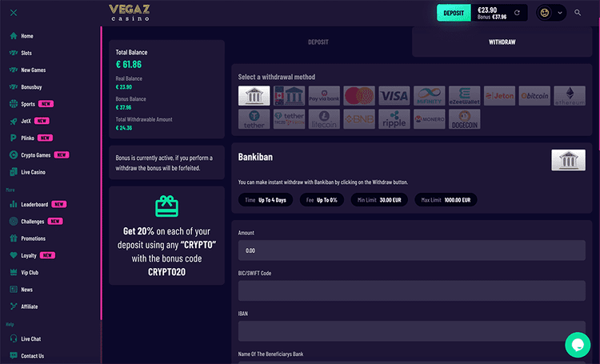Choose the VISA withdrawal option
The image size is (600, 364).
394,96
